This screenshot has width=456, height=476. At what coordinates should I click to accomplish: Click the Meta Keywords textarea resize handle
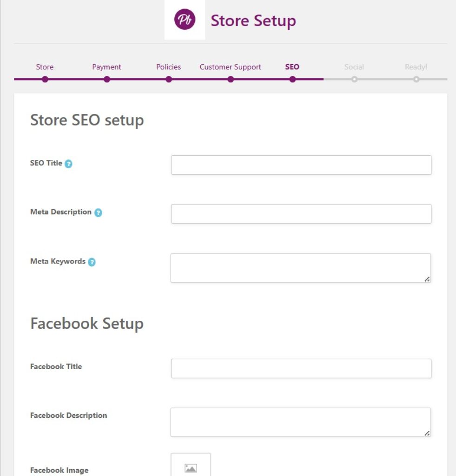click(427, 279)
